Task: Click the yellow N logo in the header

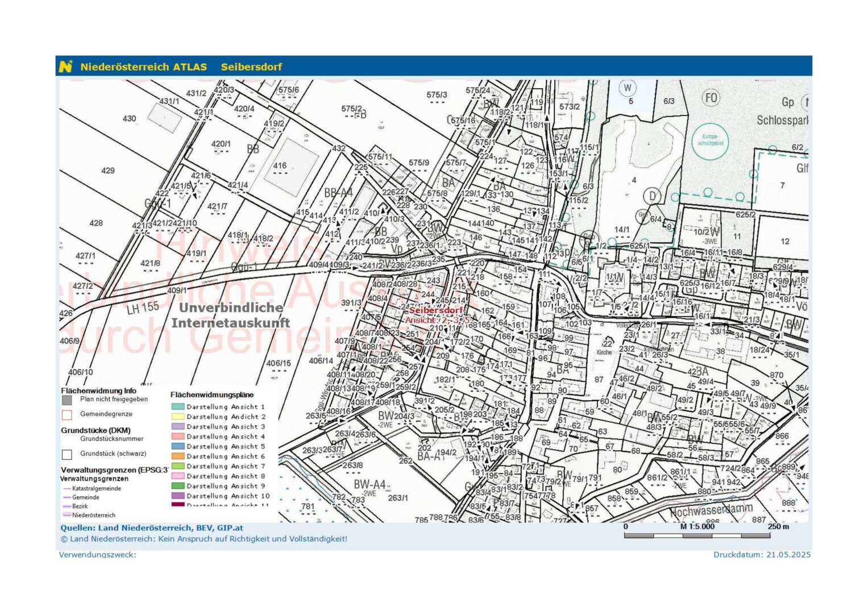Action: (66, 67)
